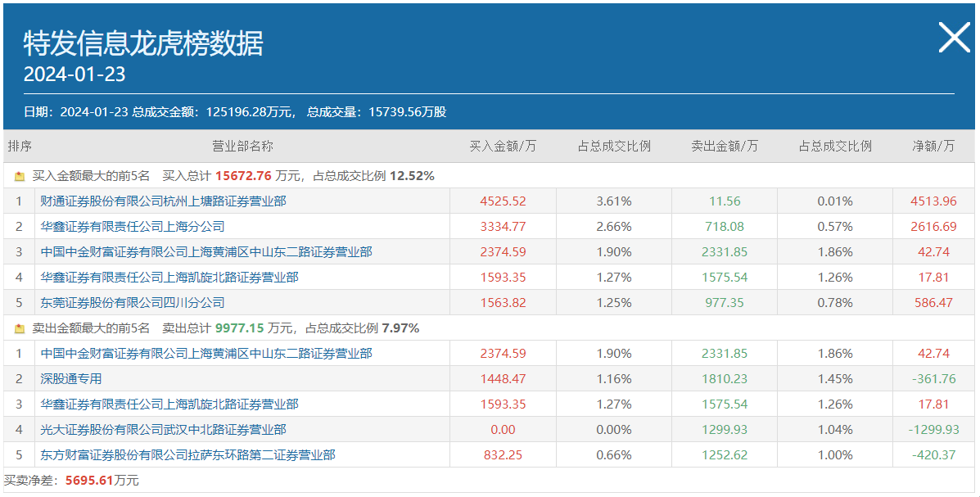Viewport: 980px width, 497px height.
Task: Click the icon beside 买入金额最大的前5名
Action: [20, 177]
